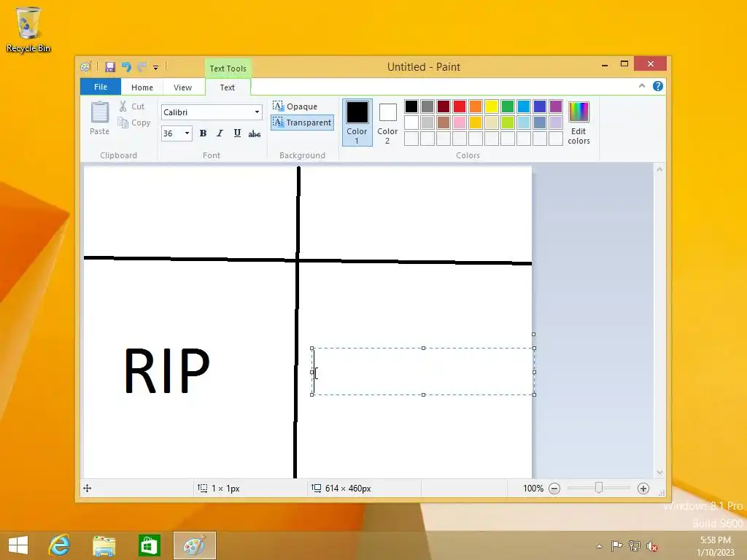747x560 pixels.
Task: Click the vertical scrollbar up arrow
Action: tap(659, 169)
